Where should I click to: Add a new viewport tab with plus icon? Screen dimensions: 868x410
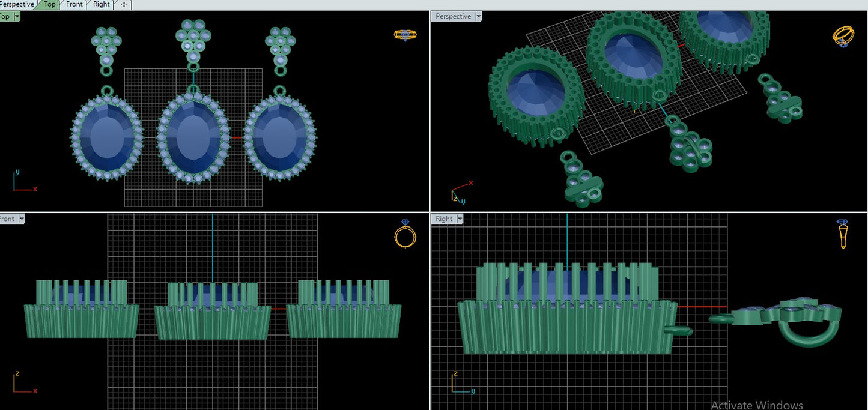124,4
